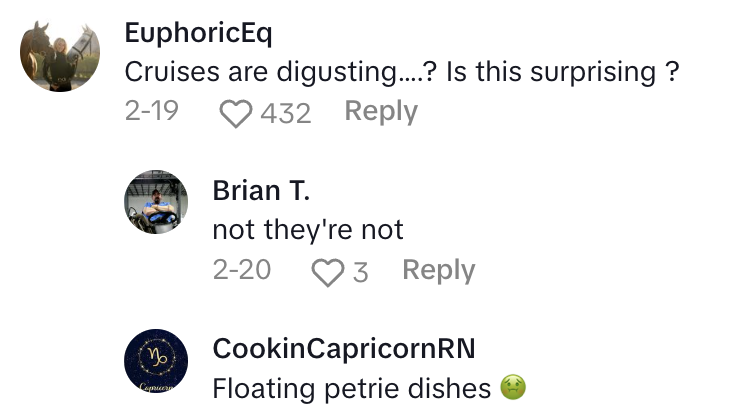The height and width of the screenshot is (410, 740).
Task: Like EuphoricEq's comment with the heart icon
Action: (x=236, y=113)
